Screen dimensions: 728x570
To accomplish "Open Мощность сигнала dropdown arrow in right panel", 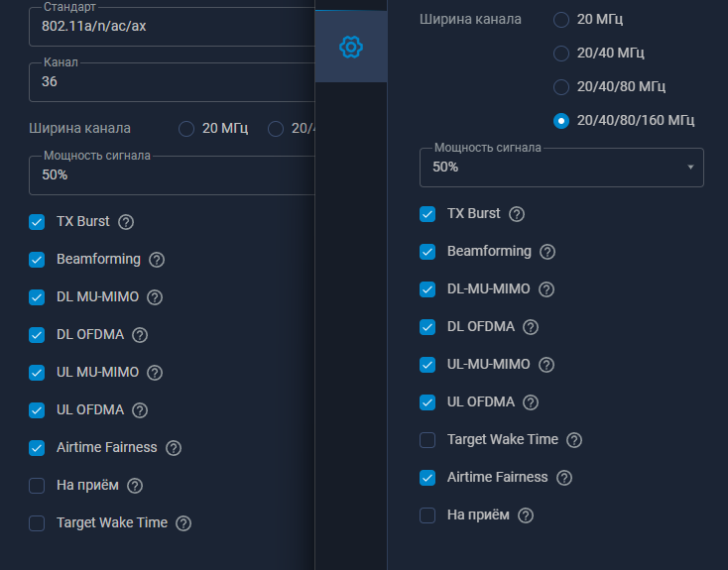I will click(690, 168).
